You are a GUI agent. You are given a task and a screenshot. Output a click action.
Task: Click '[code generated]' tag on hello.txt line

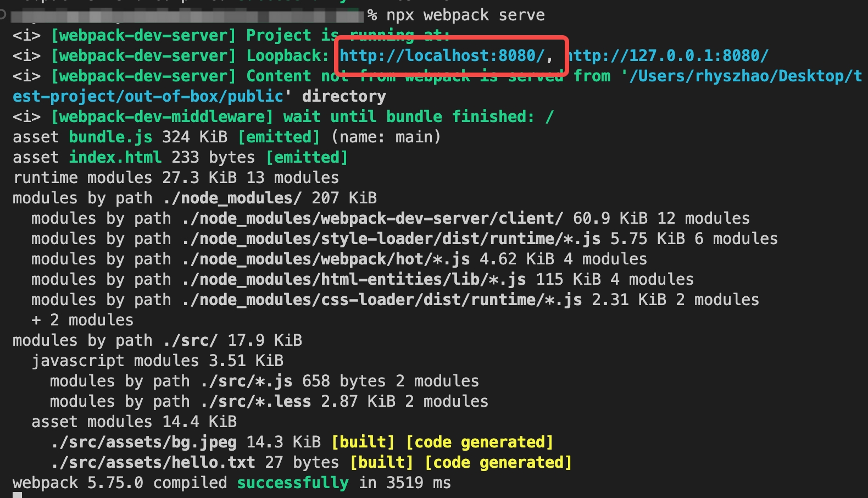click(498, 462)
